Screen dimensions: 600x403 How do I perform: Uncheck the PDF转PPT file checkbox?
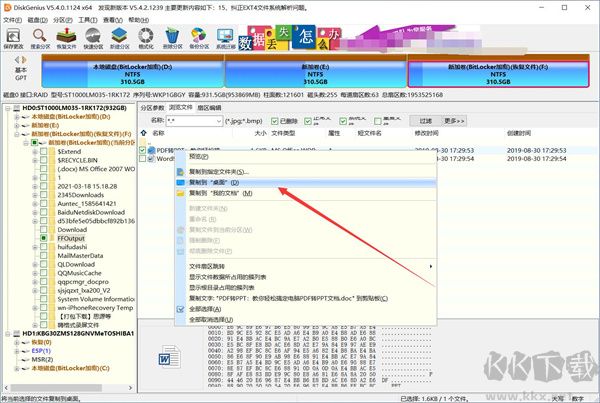pos(150,149)
